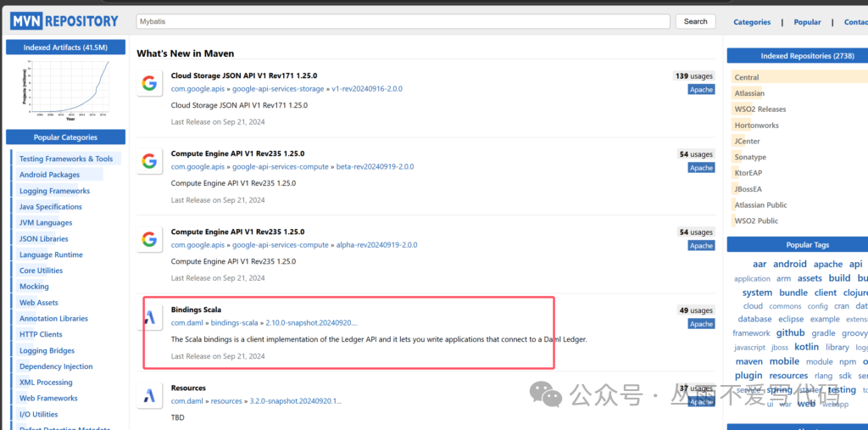Open Bindings Scala title link

196,310
